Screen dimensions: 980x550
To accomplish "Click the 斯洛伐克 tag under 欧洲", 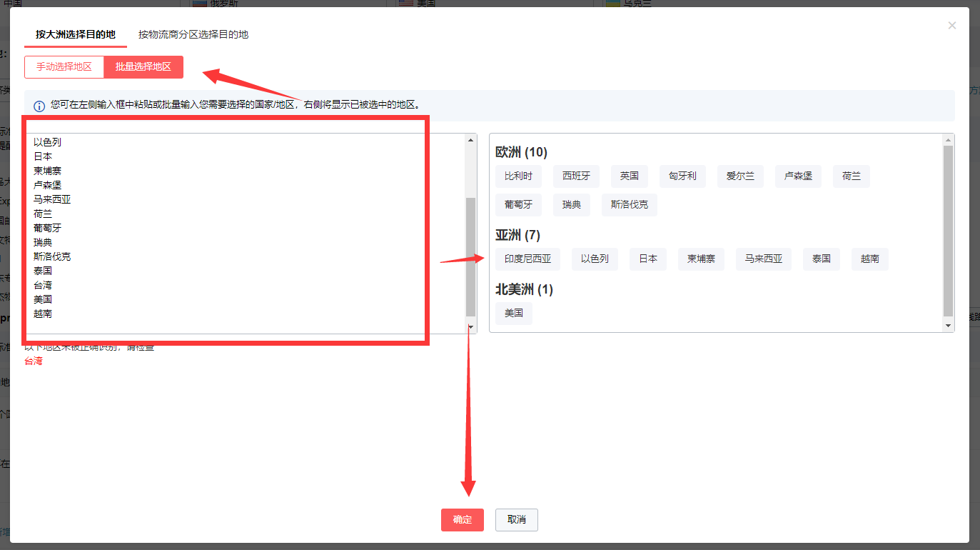I will click(630, 205).
